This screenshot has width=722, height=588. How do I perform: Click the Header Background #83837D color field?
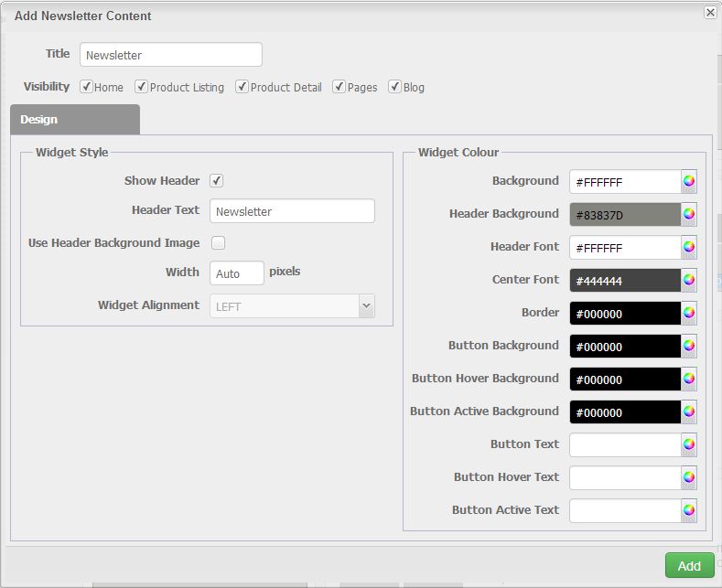[x=625, y=215]
